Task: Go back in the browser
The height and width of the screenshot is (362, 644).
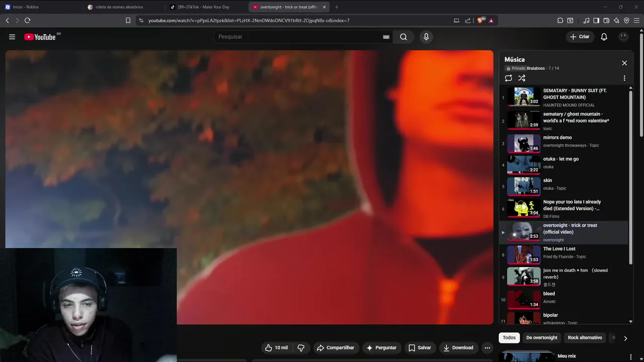Action: pyautogui.click(x=7, y=21)
